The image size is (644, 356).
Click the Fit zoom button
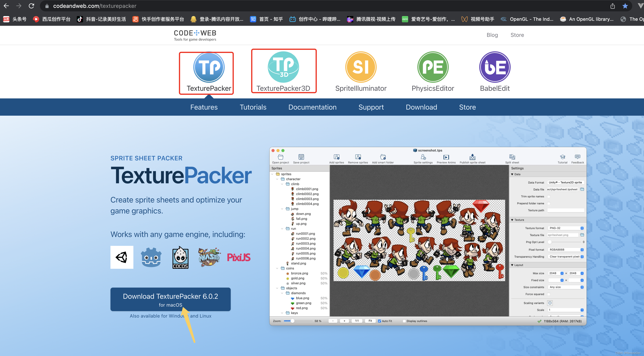[370, 321]
